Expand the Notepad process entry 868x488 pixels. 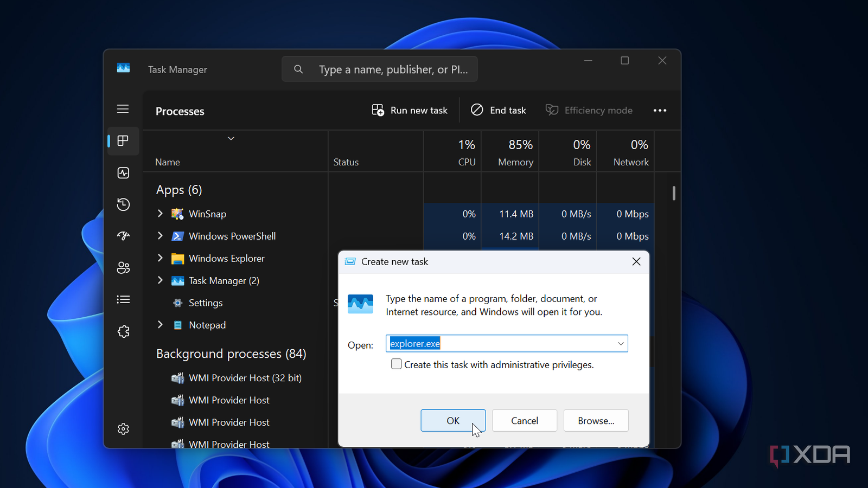click(x=160, y=325)
